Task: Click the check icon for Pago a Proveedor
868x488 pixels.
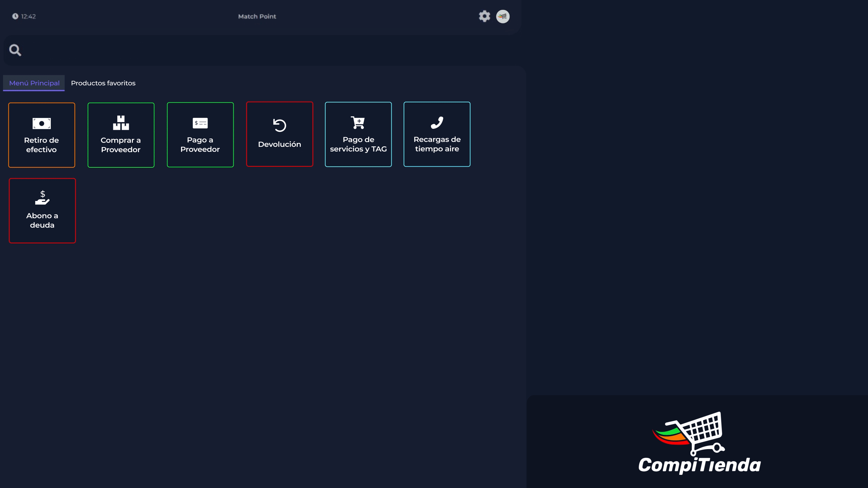Action: click(x=200, y=123)
